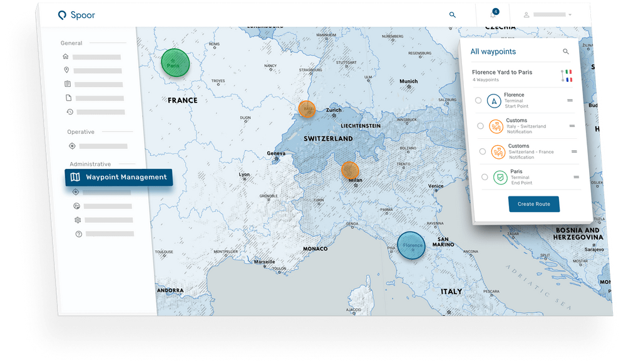This screenshot has height=364, width=626.
Task: Select the Paris Terminal radio button
Action: pos(485,177)
